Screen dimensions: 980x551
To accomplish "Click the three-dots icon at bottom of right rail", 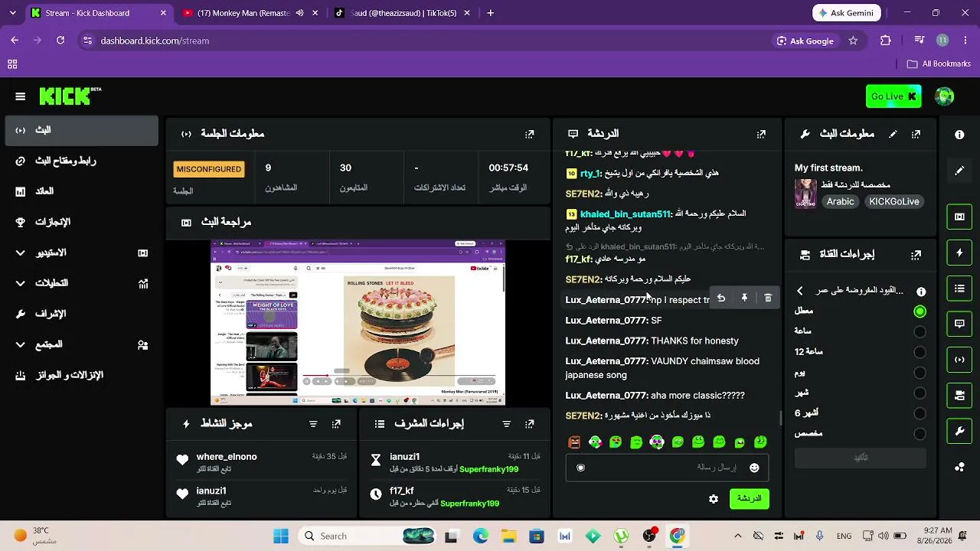I will tap(959, 467).
